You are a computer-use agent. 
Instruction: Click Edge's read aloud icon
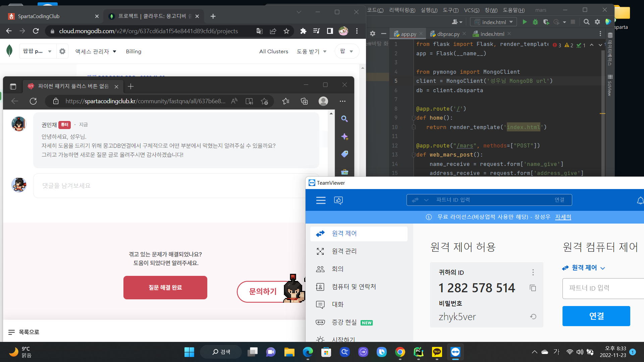click(x=234, y=101)
